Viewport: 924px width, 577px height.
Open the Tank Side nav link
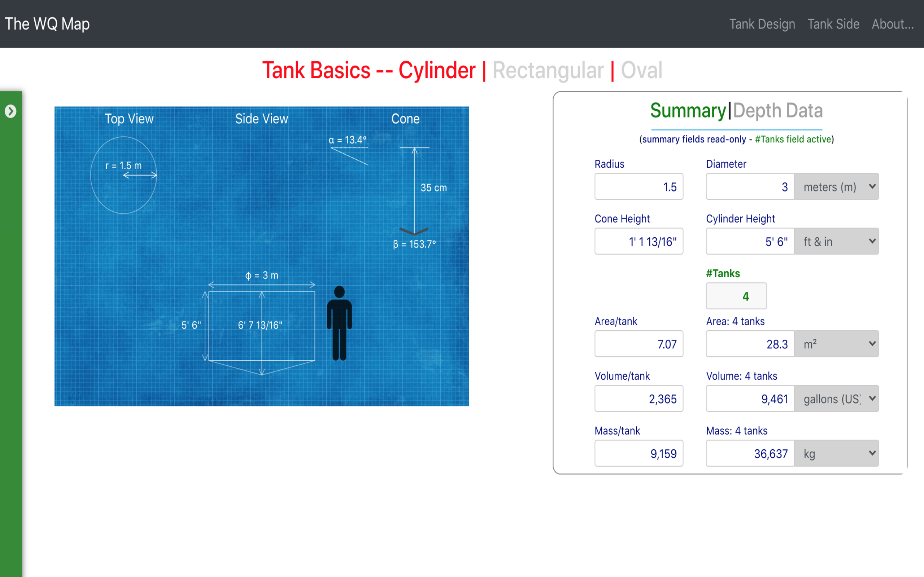tap(833, 24)
